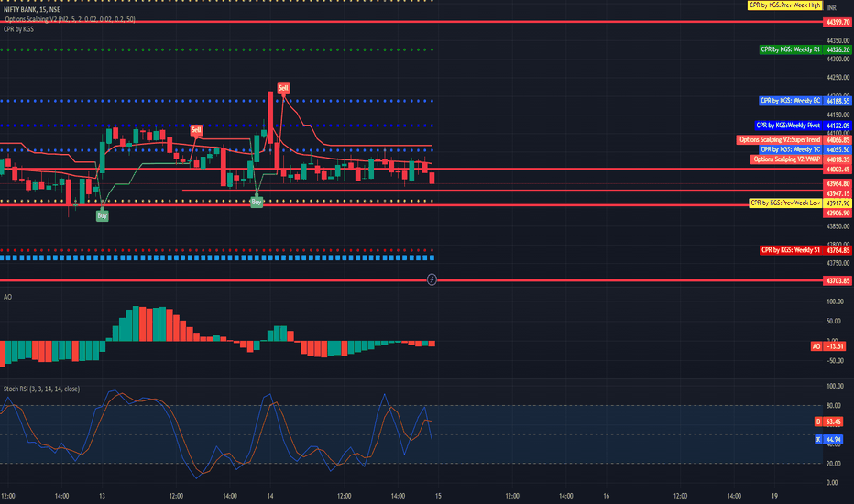Screen dimensions: 854x504
Task: Click the 43750.00 price scale tick
Action: [838, 263]
